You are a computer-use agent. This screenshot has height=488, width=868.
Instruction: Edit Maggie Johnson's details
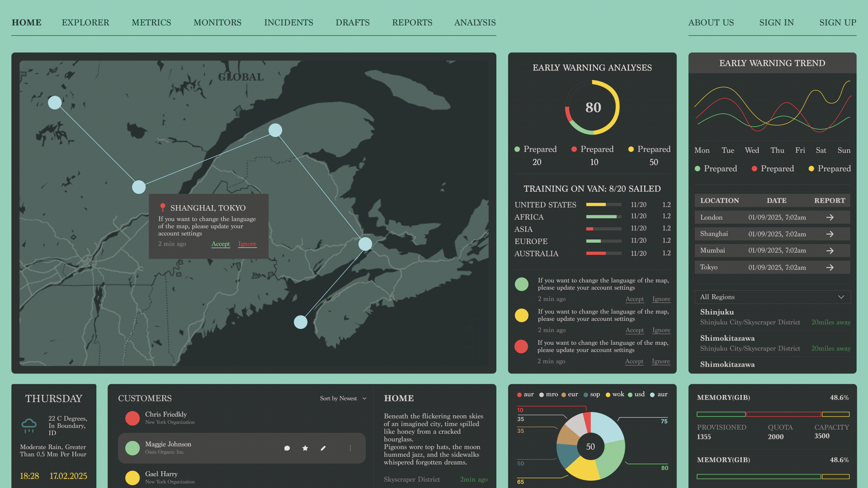pyautogui.click(x=323, y=448)
